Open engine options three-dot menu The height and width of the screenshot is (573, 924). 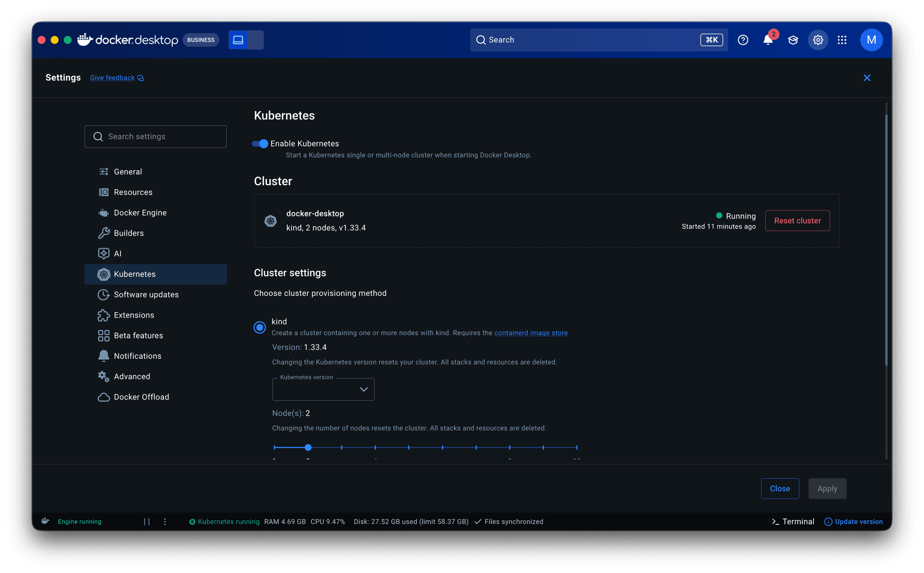pos(165,522)
